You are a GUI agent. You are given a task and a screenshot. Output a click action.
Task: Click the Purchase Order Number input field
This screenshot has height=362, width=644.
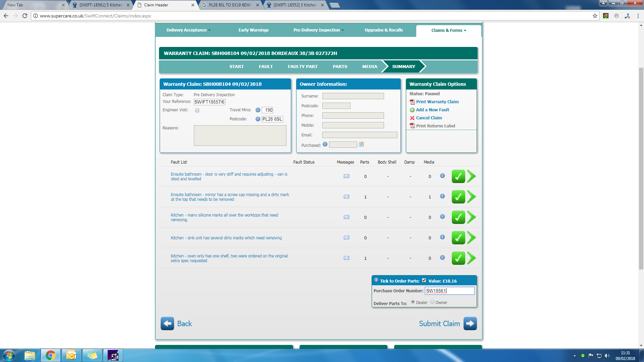tap(449, 291)
